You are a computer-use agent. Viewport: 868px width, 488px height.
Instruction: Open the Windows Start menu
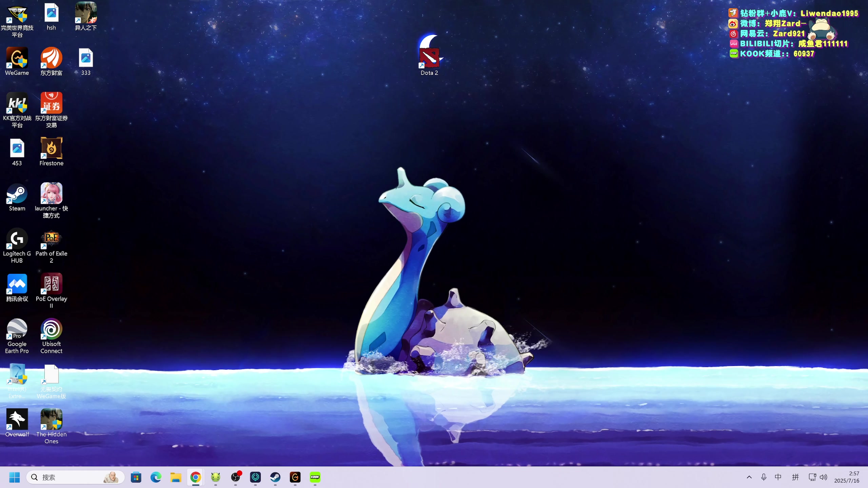click(14, 477)
